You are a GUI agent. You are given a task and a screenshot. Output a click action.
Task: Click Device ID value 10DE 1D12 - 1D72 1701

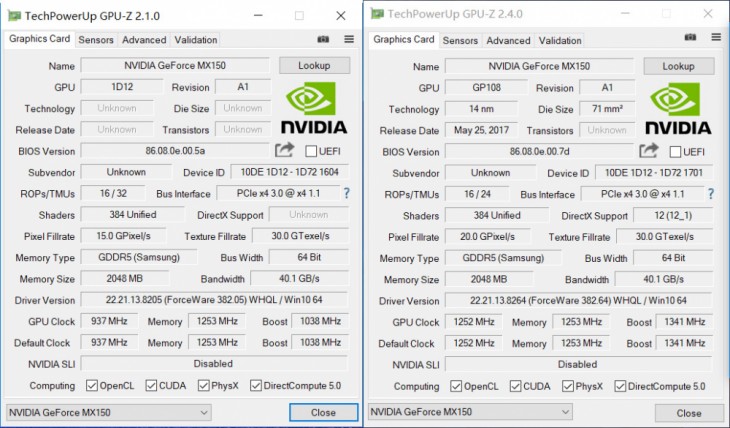[654, 173]
